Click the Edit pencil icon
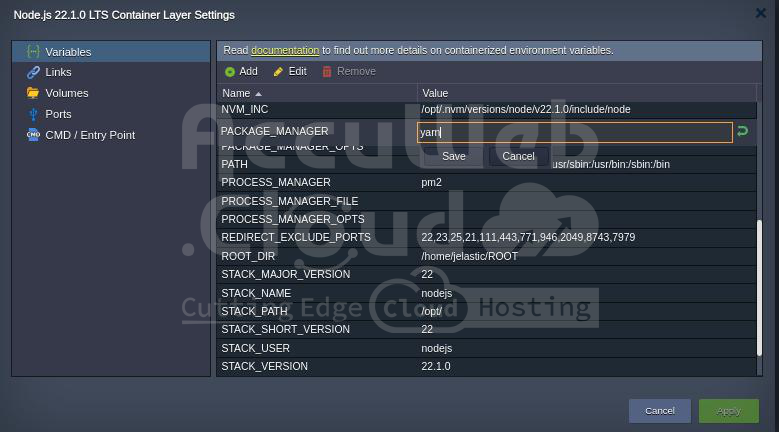The width and height of the screenshot is (779, 432). point(279,72)
